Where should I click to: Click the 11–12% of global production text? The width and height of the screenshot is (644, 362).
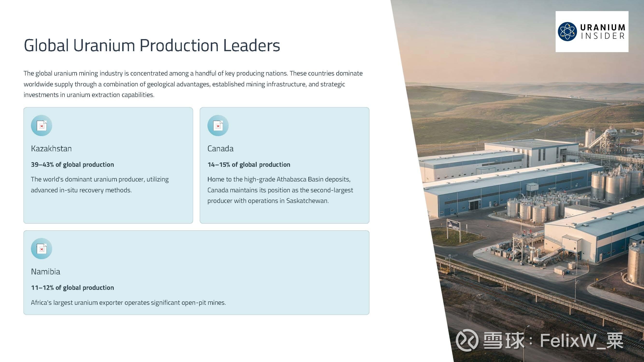pyautogui.click(x=72, y=288)
